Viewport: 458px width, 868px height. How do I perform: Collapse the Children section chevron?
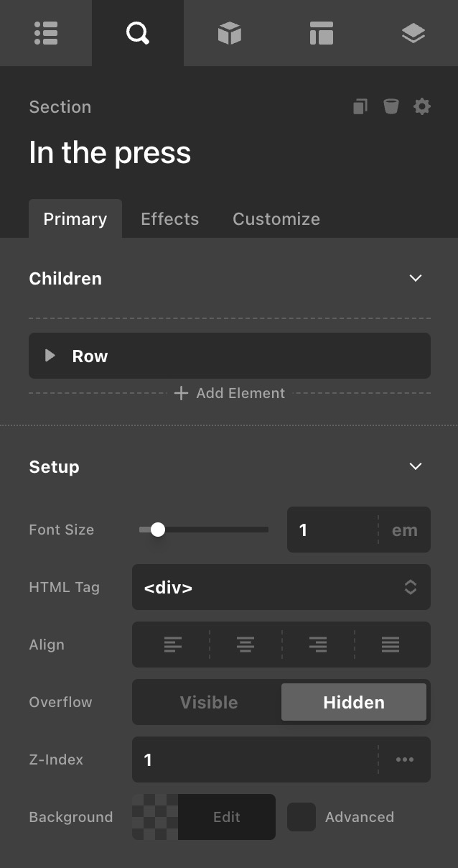tap(415, 278)
